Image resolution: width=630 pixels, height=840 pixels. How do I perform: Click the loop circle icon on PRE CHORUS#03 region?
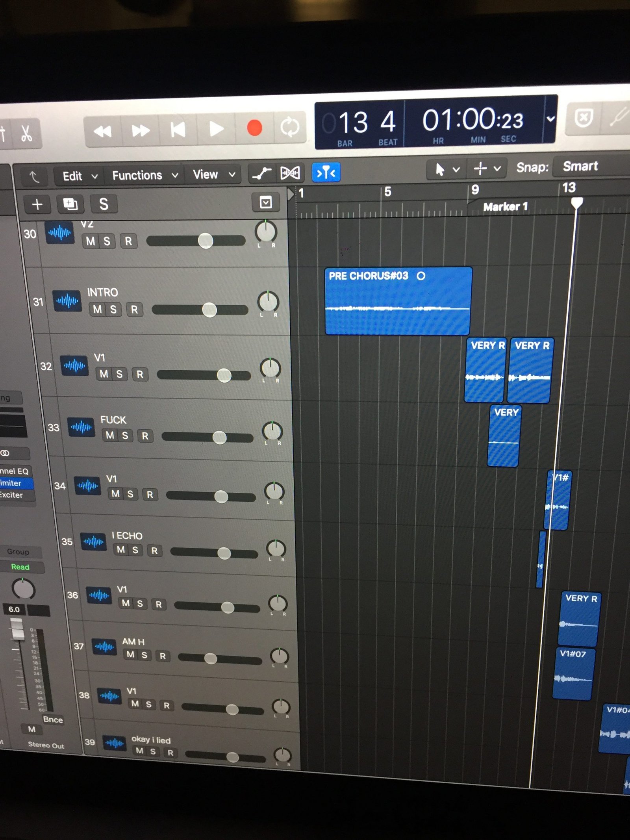(x=421, y=276)
